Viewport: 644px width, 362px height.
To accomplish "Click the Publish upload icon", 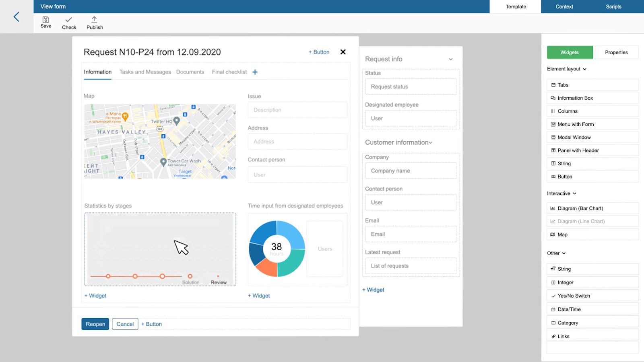I will (x=94, y=19).
